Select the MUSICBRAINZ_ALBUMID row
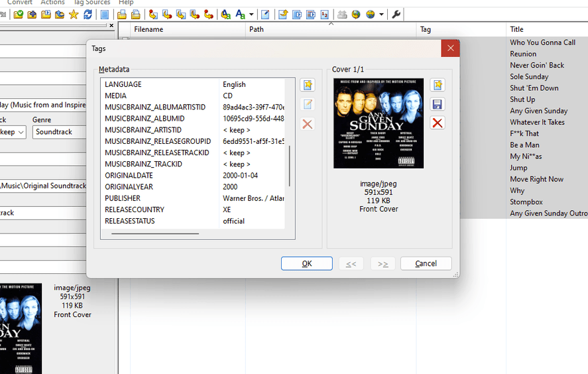588x374 pixels. pyautogui.click(x=194, y=119)
